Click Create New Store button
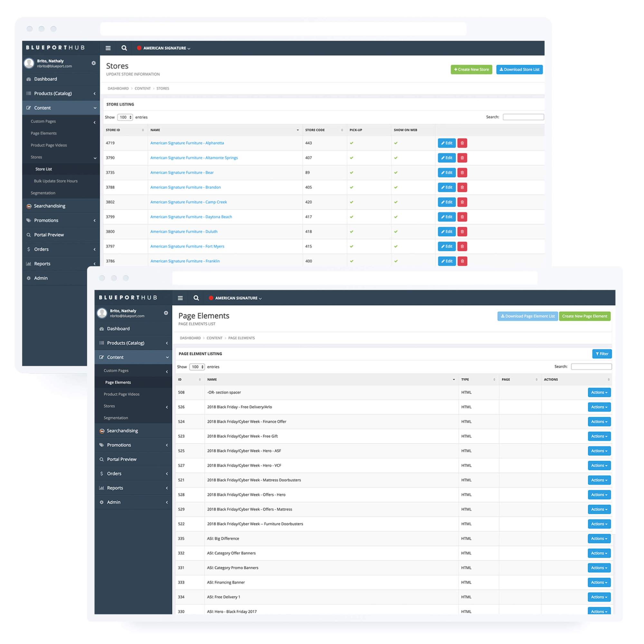This screenshot has width=644, height=644. coord(471,69)
